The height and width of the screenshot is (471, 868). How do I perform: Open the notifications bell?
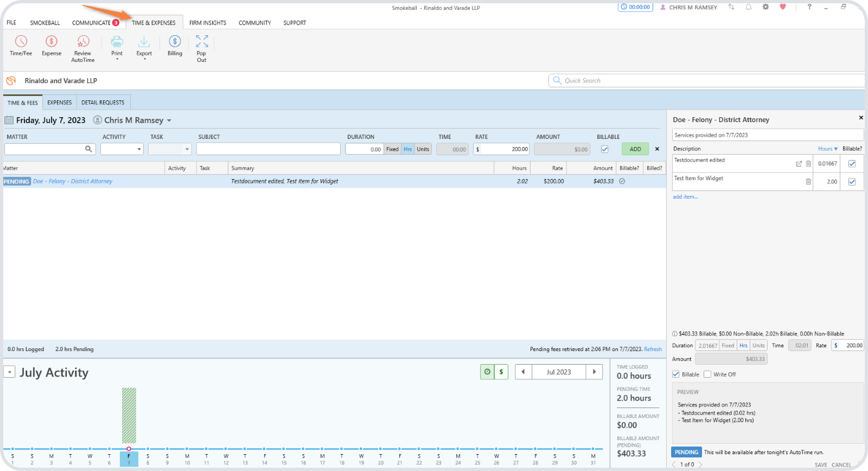[x=749, y=7]
